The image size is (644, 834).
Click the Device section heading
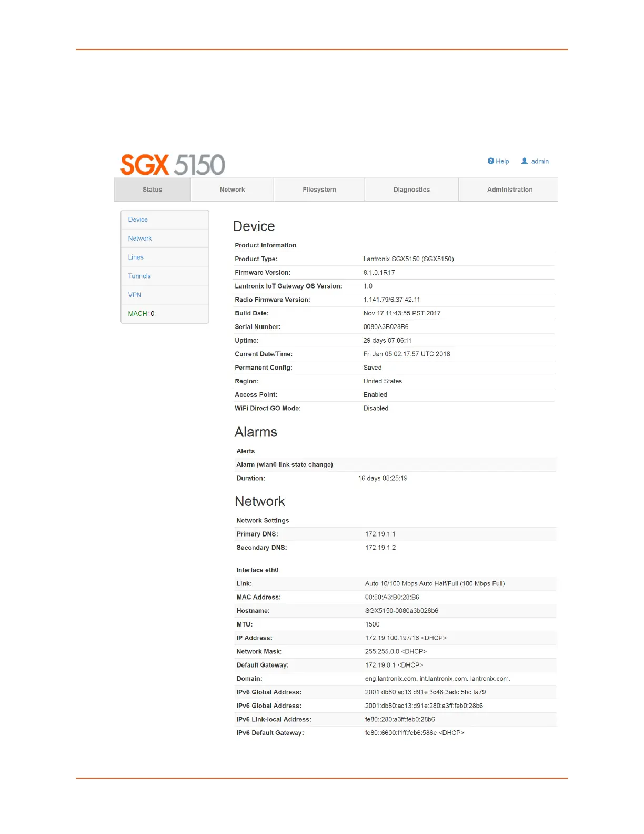coord(254,226)
